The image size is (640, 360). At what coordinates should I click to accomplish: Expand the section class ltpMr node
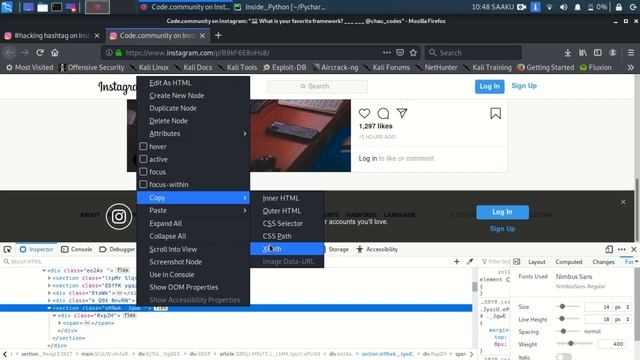(49, 278)
